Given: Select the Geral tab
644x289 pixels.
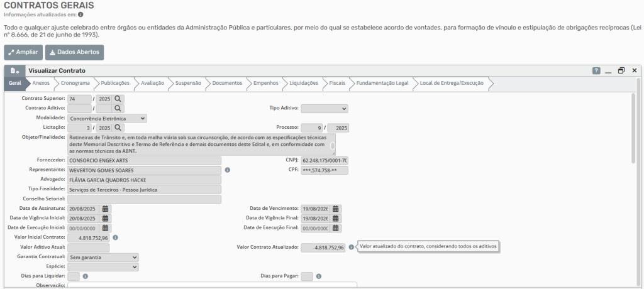Looking at the screenshot, I should 15,83.
